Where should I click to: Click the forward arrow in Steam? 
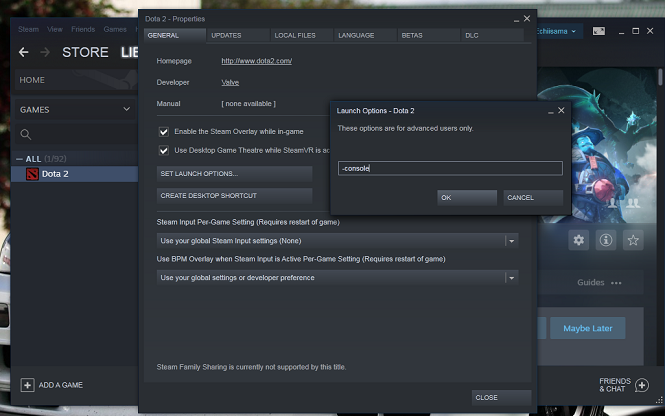(45, 52)
